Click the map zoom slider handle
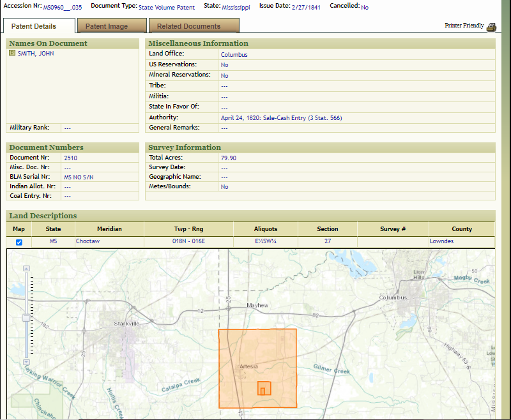The height and width of the screenshot is (420, 511). coord(26,317)
